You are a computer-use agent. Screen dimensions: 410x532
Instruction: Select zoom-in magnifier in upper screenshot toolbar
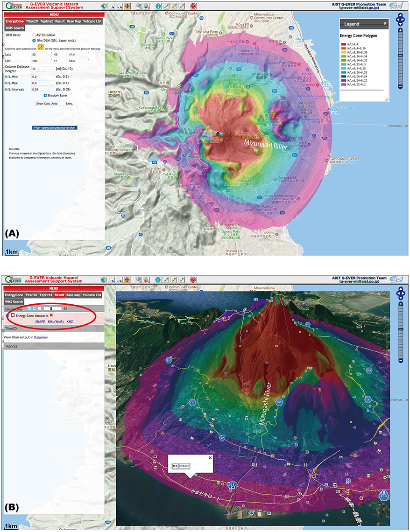[x=112, y=6]
